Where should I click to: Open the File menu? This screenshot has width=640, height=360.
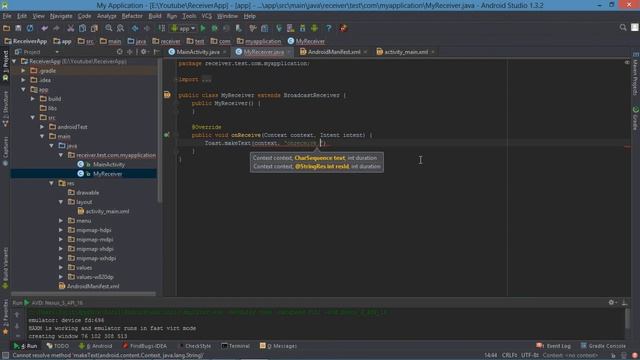coord(7,16)
